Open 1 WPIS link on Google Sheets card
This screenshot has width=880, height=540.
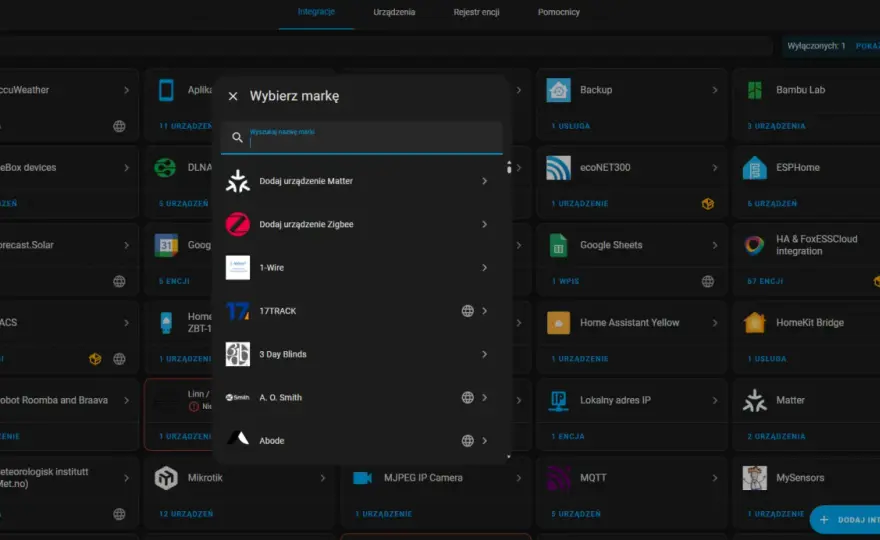pos(565,281)
